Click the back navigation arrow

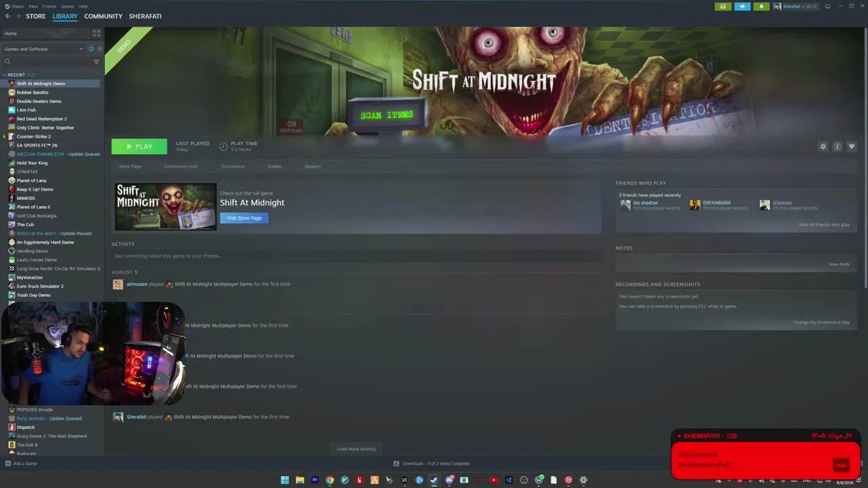coord(8,16)
